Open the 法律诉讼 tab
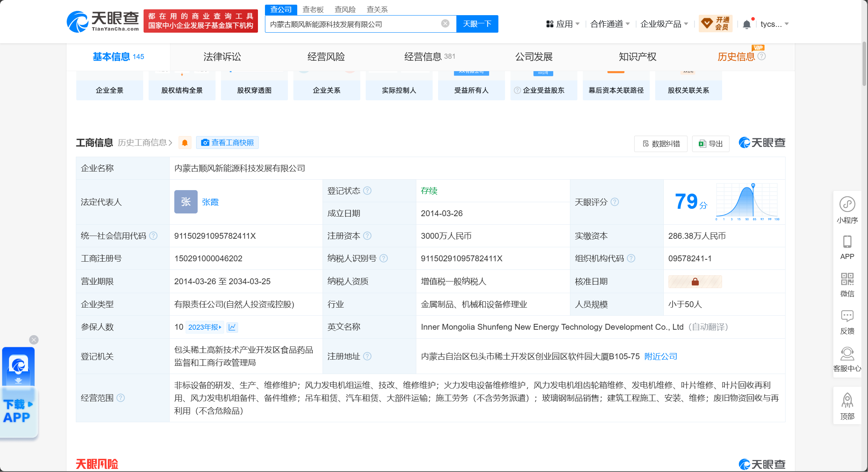This screenshot has height=472, width=868. click(x=222, y=57)
